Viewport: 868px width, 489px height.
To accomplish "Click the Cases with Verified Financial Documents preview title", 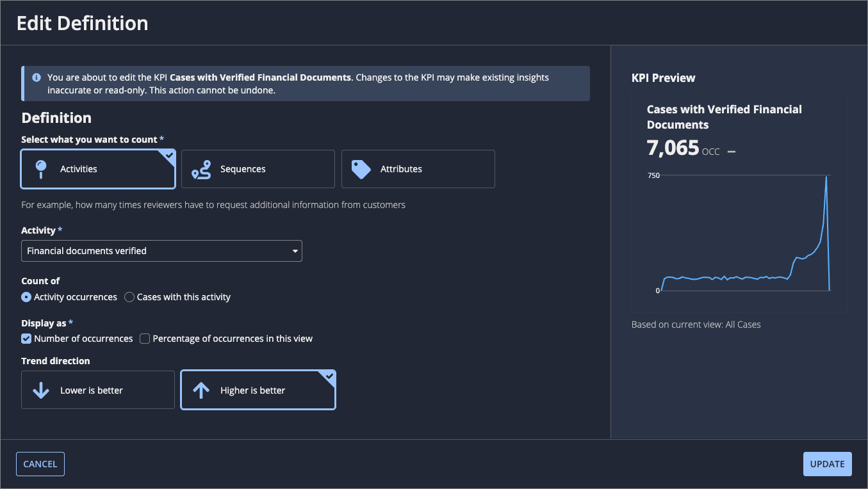I will [x=725, y=117].
